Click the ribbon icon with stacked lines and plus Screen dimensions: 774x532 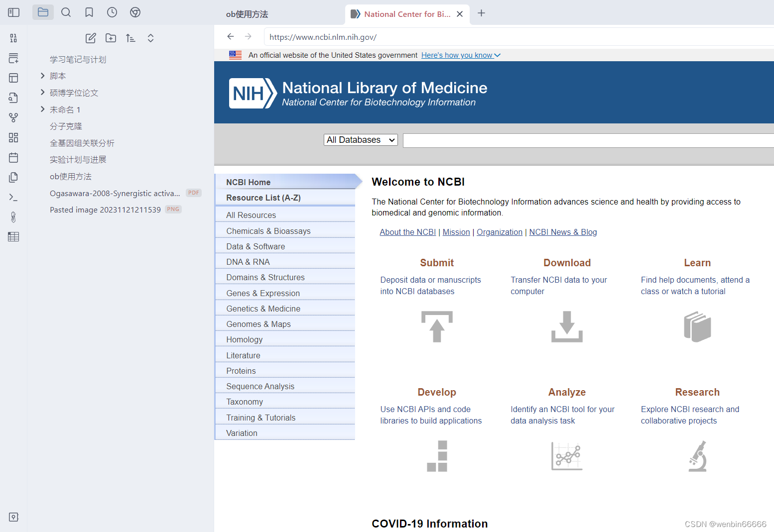pyautogui.click(x=13, y=58)
